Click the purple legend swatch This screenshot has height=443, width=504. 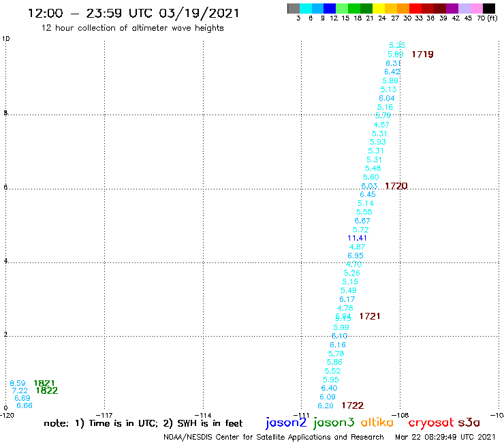pos(452,8)
